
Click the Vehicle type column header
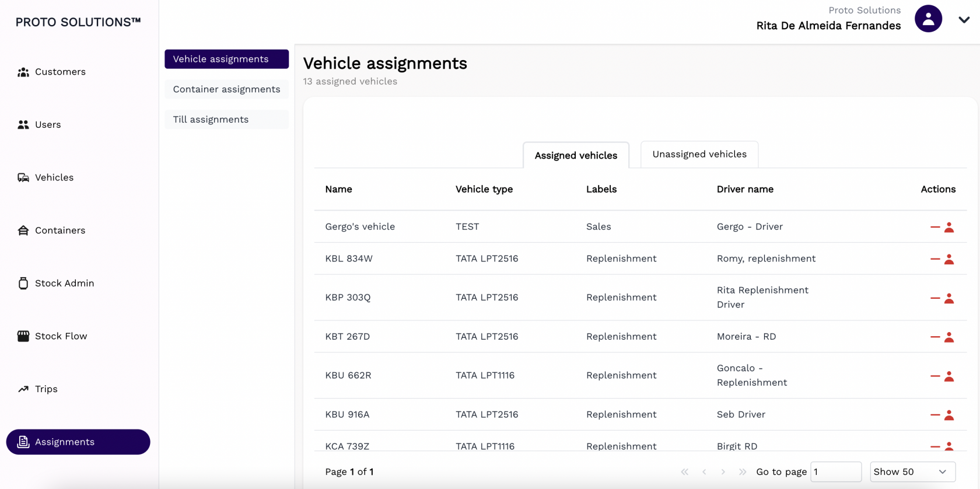[x=484, y=189]
